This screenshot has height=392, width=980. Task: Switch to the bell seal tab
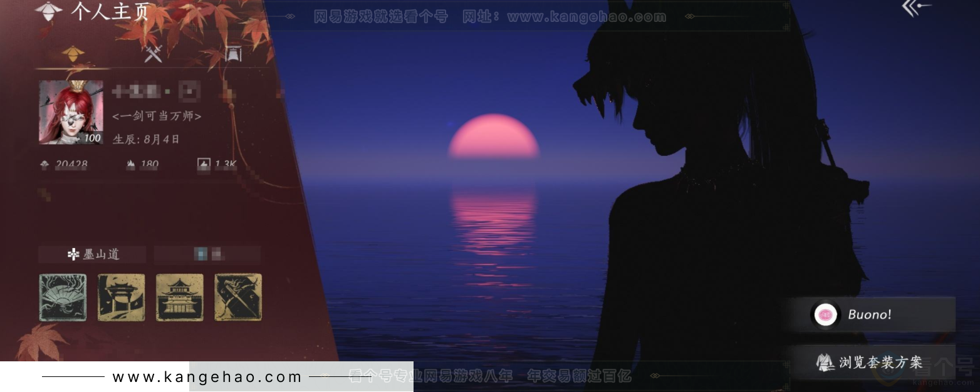pos(232,54)
